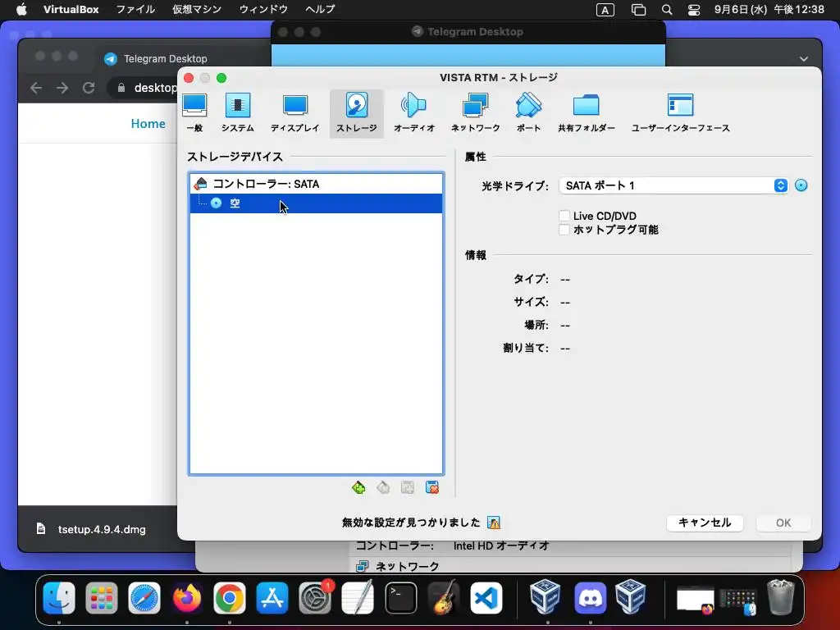Open the システム settings tab

237,113
